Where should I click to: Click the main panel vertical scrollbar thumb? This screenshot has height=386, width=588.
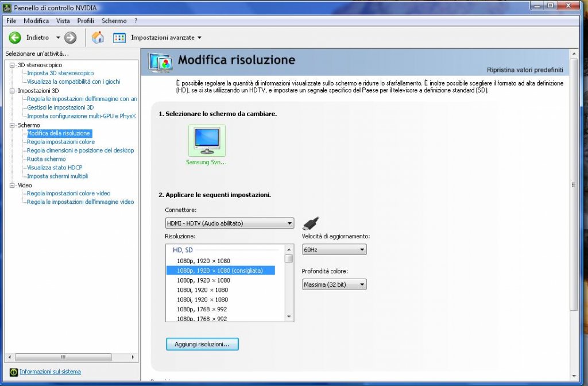point(574,184)
